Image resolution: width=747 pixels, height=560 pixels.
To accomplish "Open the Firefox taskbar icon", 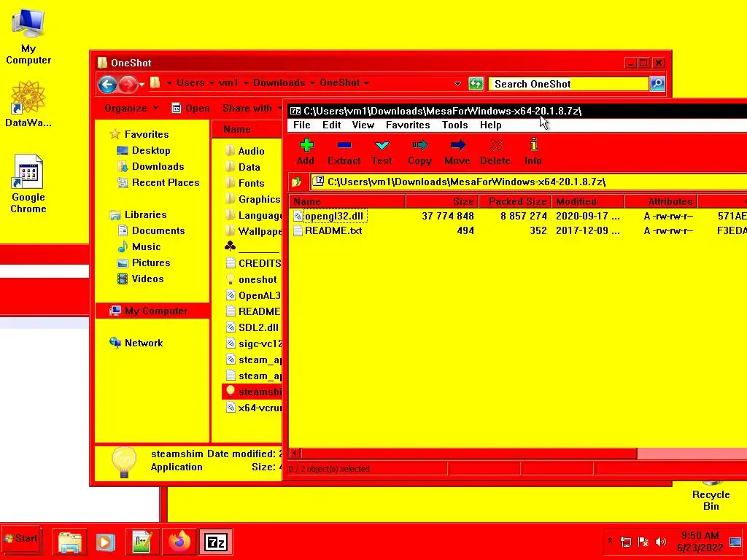I will tap(179, 542).
